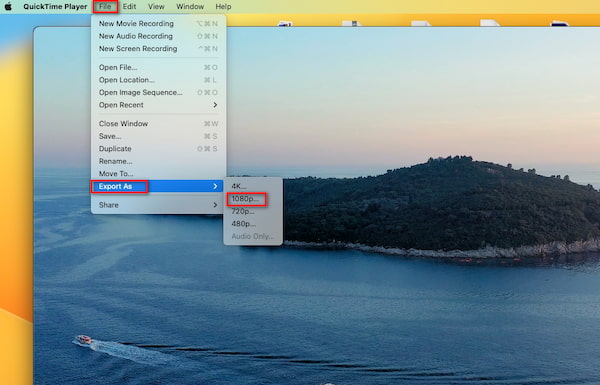Choose Duplicate from File menu

pyautogui.click(x=158, y=149)
